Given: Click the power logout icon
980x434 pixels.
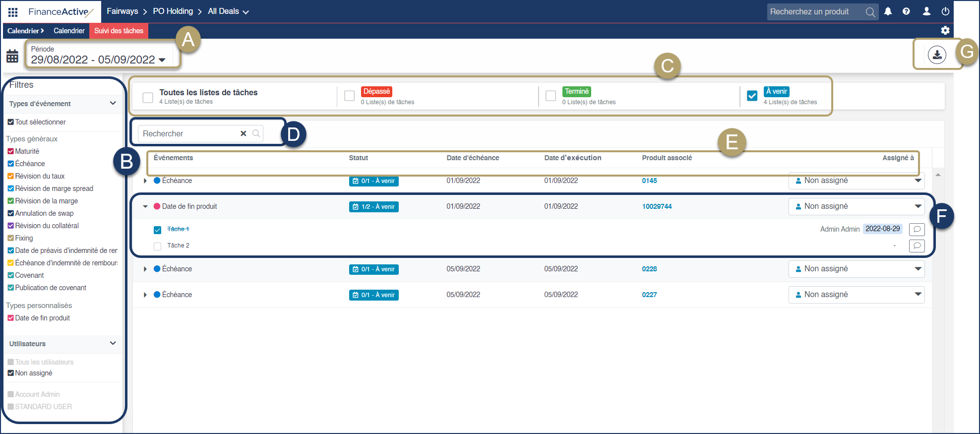Looking at the screenshot, I should (945, 11).
